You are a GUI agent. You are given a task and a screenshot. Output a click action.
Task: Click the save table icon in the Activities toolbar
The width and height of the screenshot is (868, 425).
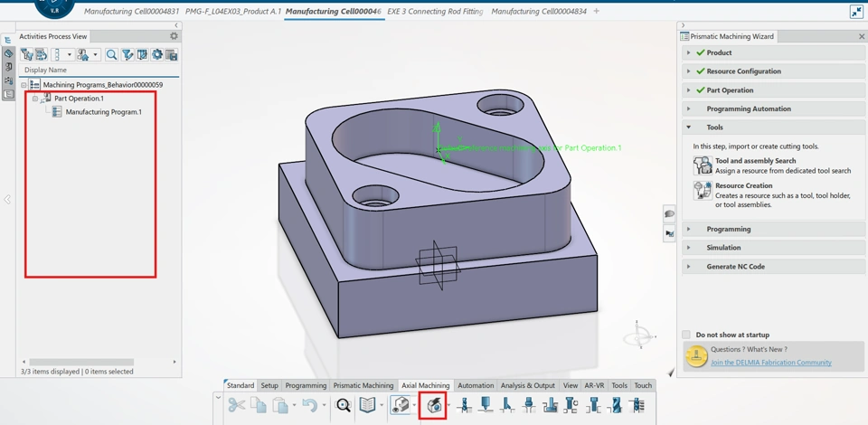172,54
